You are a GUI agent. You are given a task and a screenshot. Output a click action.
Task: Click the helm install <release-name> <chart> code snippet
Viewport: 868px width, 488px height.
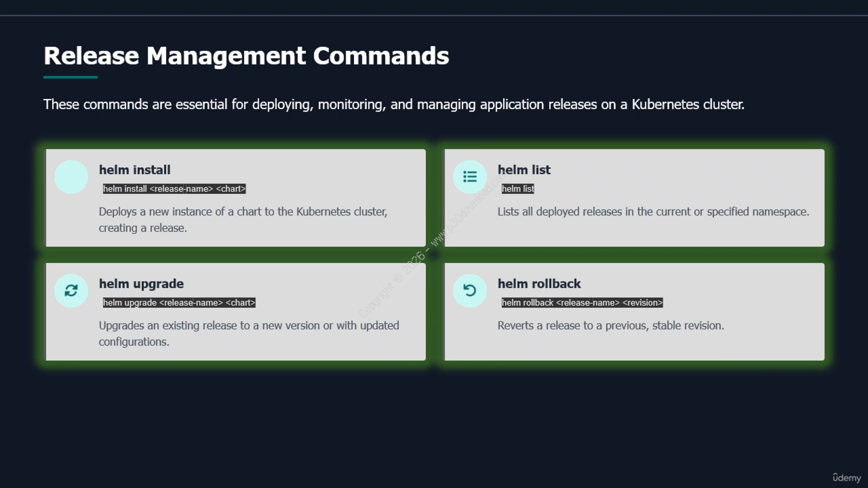tap(174, 189)
